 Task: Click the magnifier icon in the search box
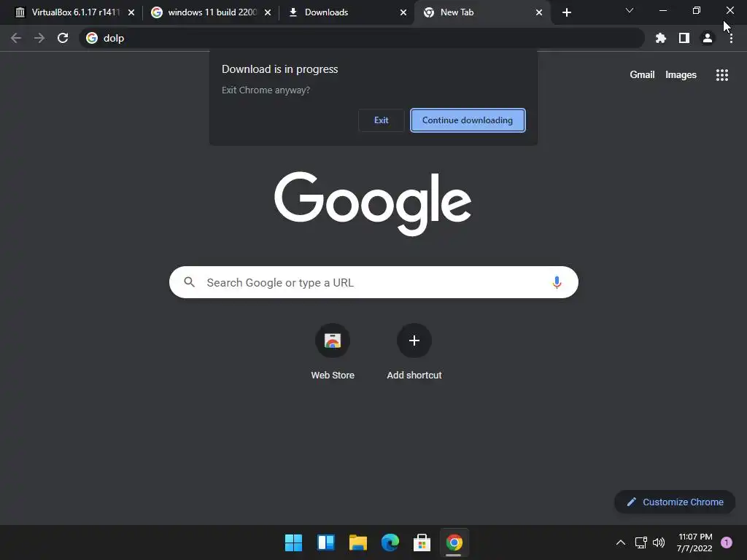pos(190,282)
